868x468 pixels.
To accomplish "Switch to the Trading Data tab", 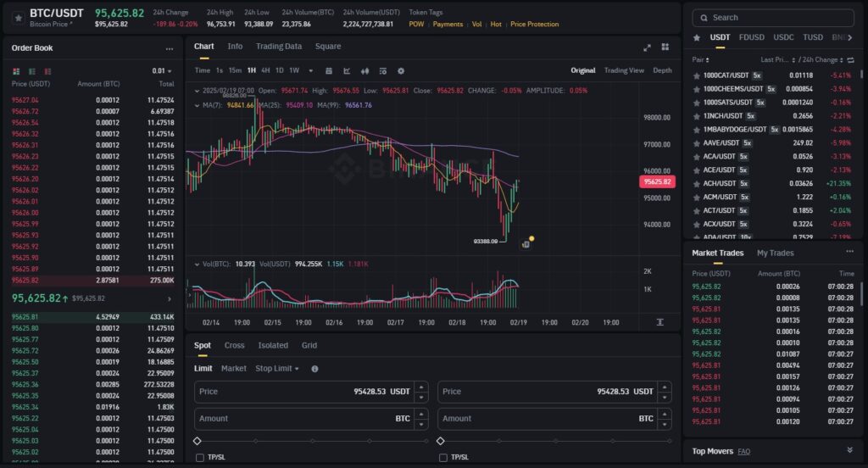I will click(x=279, y=47).
